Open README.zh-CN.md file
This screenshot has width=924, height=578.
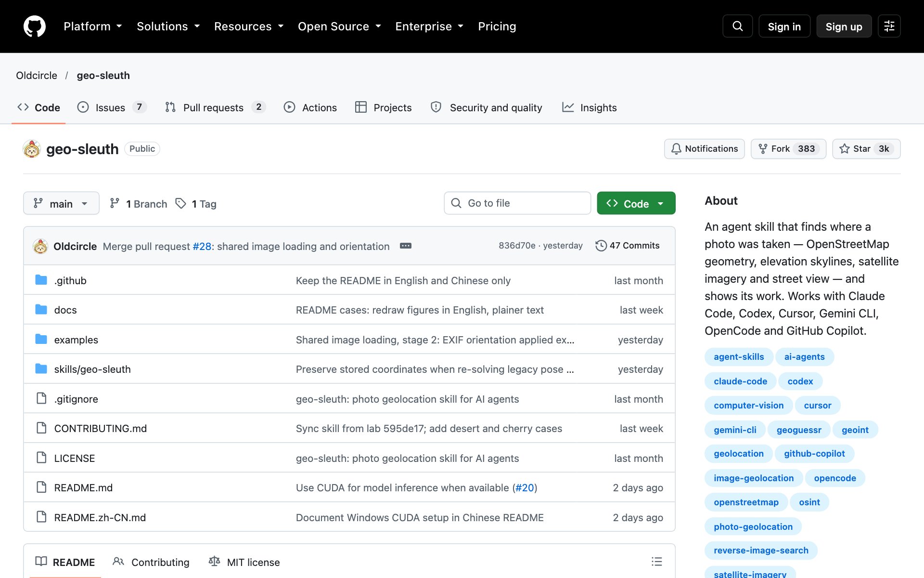(100, 517)
